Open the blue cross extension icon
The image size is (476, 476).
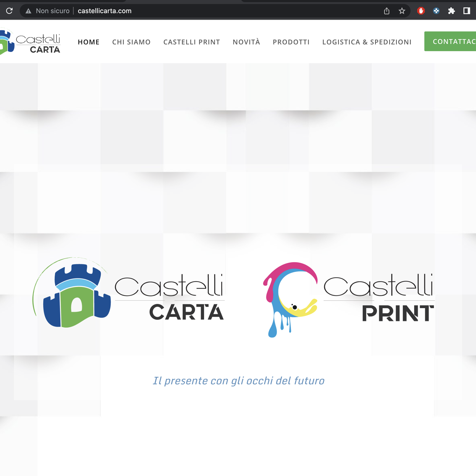[x=436, y=11]
